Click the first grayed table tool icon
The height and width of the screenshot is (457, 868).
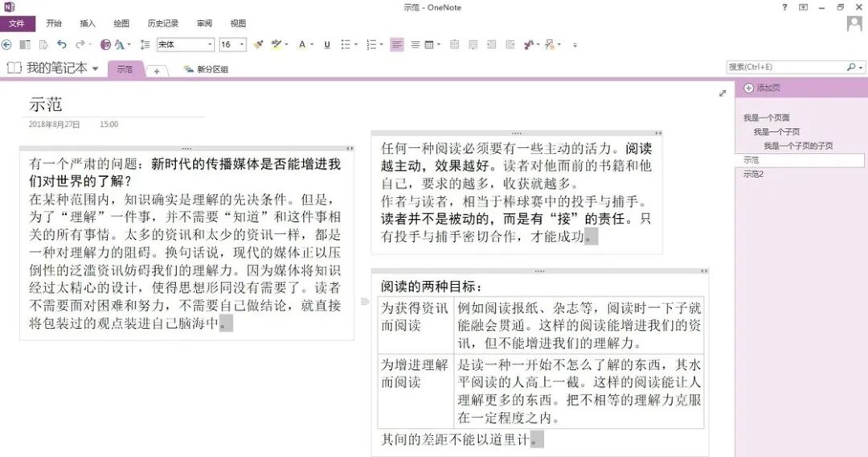click(x=454, y=44)
